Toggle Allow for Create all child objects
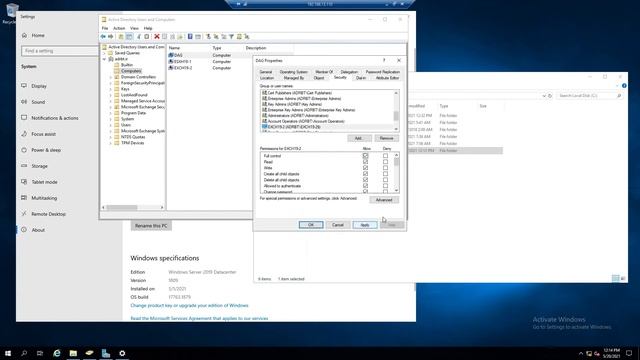 (x=365, y=174)
